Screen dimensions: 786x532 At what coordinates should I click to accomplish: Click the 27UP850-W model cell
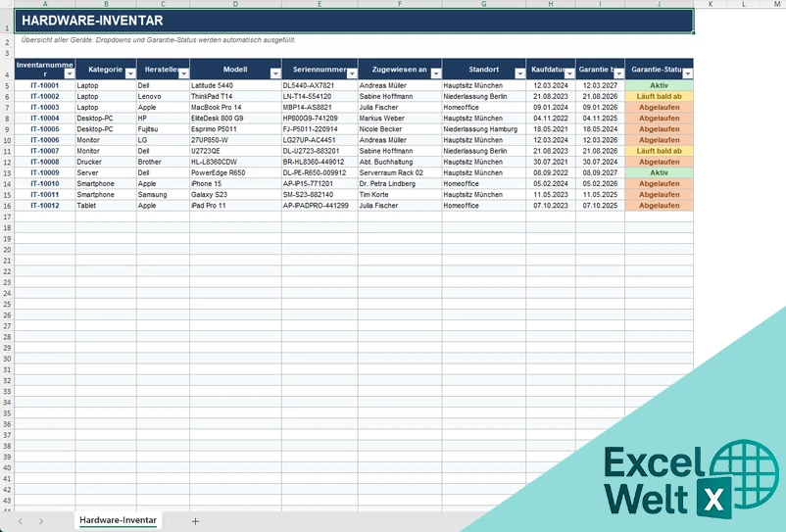point(235,140)
